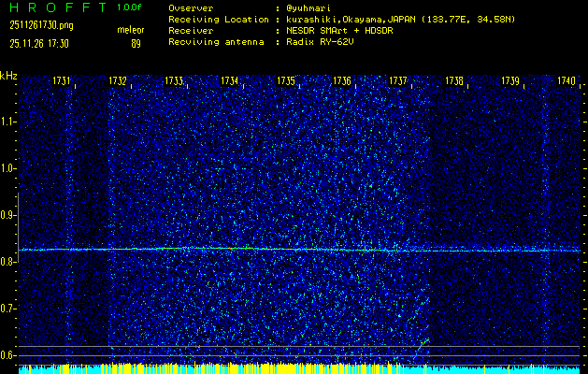The width and height of the screenshot is (588, 374).
Task: Click the meteor label
Action: point(131,31)
